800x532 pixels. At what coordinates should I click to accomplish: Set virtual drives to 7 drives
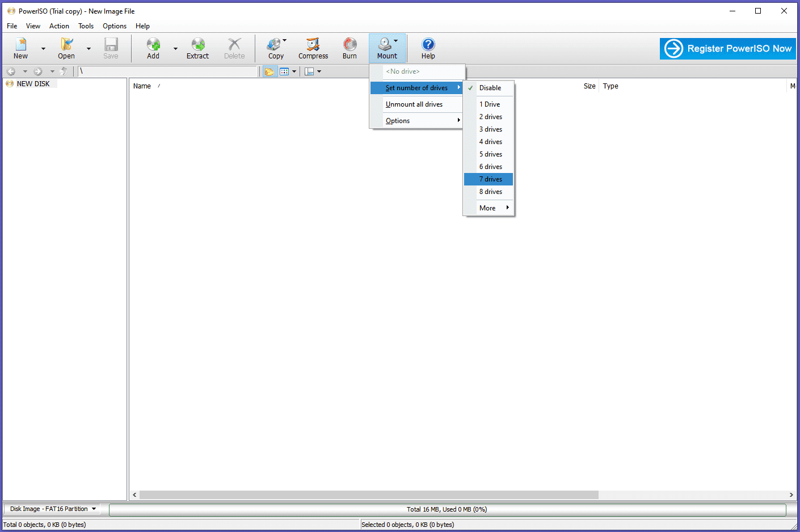489,179
